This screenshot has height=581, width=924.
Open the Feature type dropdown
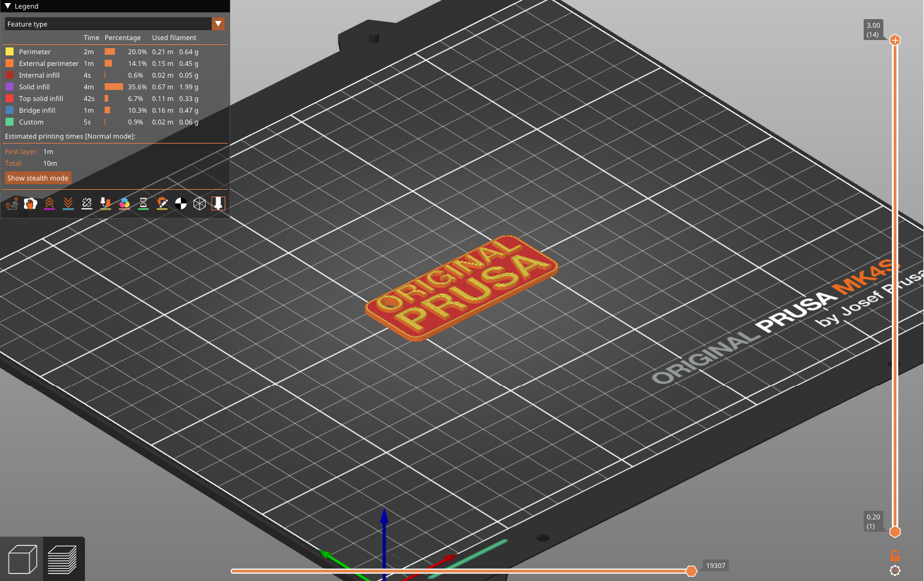tap(219, 23)
